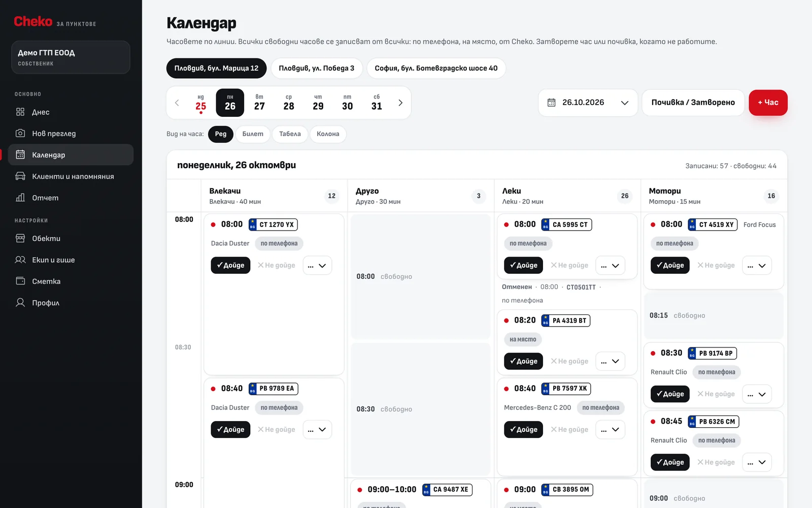Click the + Час button

point(768,103)
